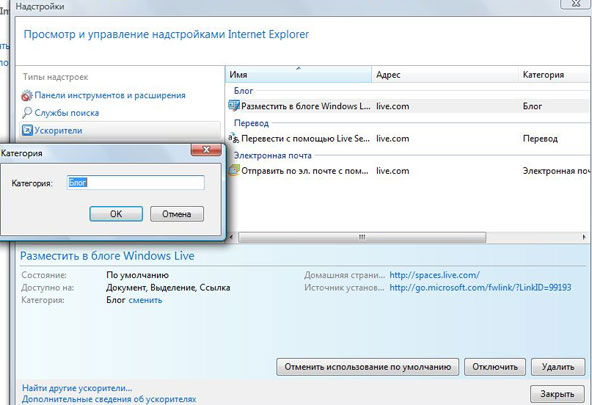Click the 'Удалить' button

point(558,367)
